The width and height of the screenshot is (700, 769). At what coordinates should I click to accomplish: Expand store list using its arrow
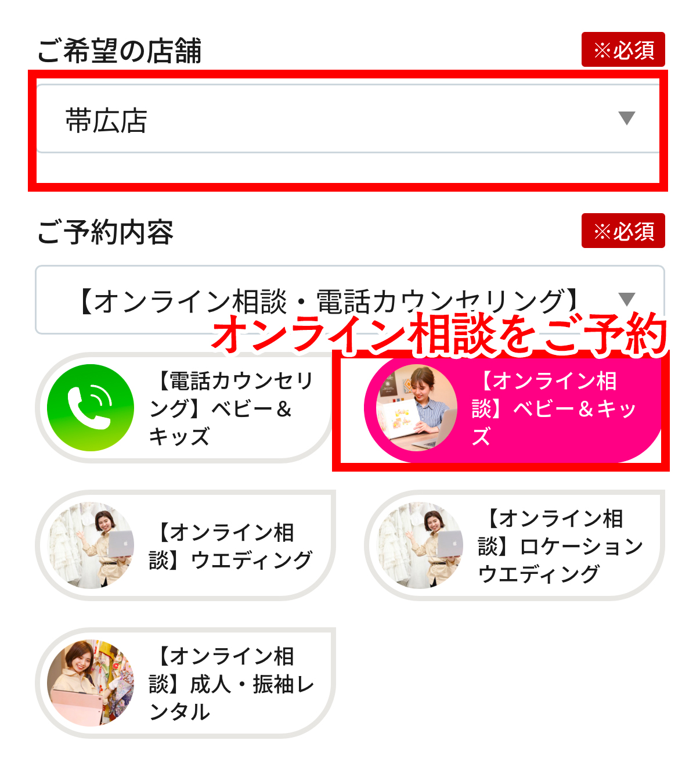(627, 118)
